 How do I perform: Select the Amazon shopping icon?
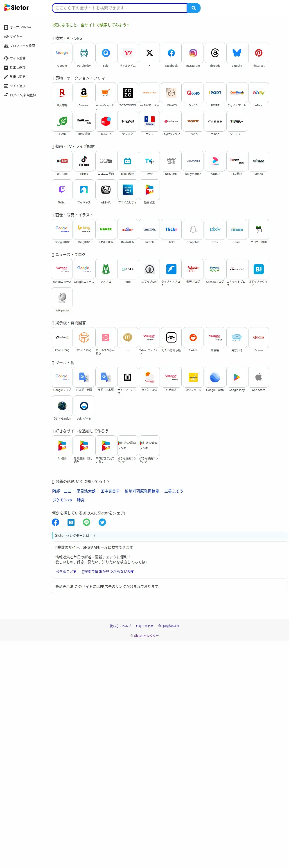tap(84, 93)
